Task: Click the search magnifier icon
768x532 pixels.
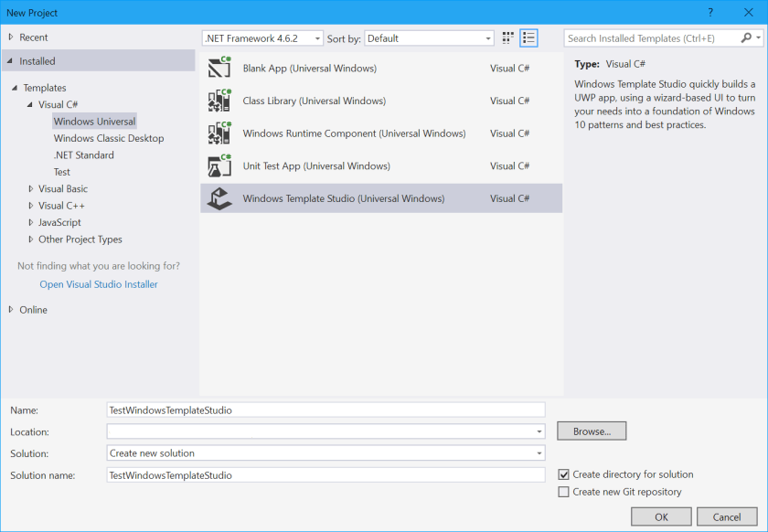Action: [x=746, y=38]
